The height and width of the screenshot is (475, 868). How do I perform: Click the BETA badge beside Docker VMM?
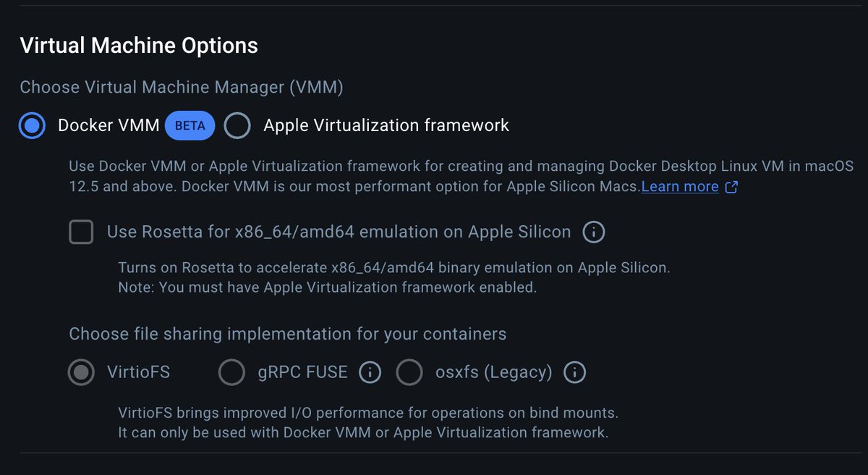[190, 126]
